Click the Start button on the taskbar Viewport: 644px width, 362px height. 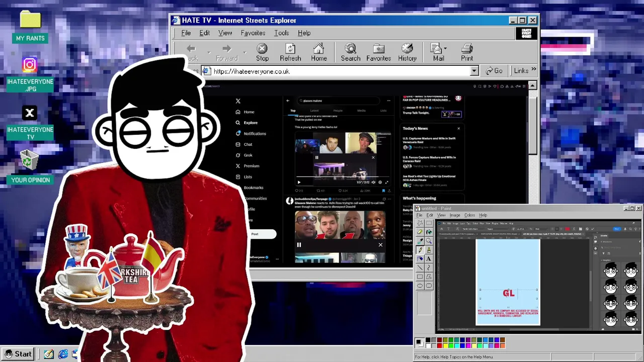click(x=18, y=354)
